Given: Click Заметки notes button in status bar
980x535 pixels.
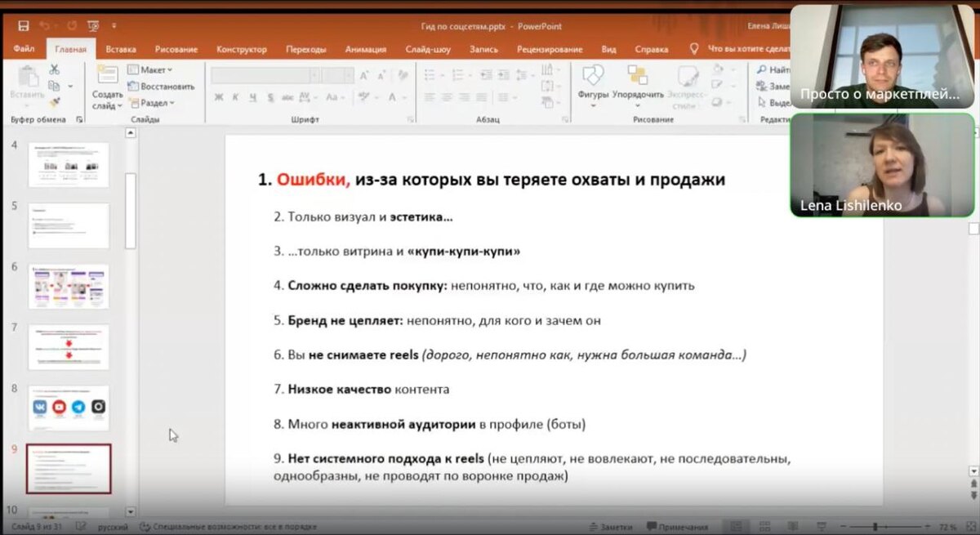Looking at the screenshot, I should 610,527.
